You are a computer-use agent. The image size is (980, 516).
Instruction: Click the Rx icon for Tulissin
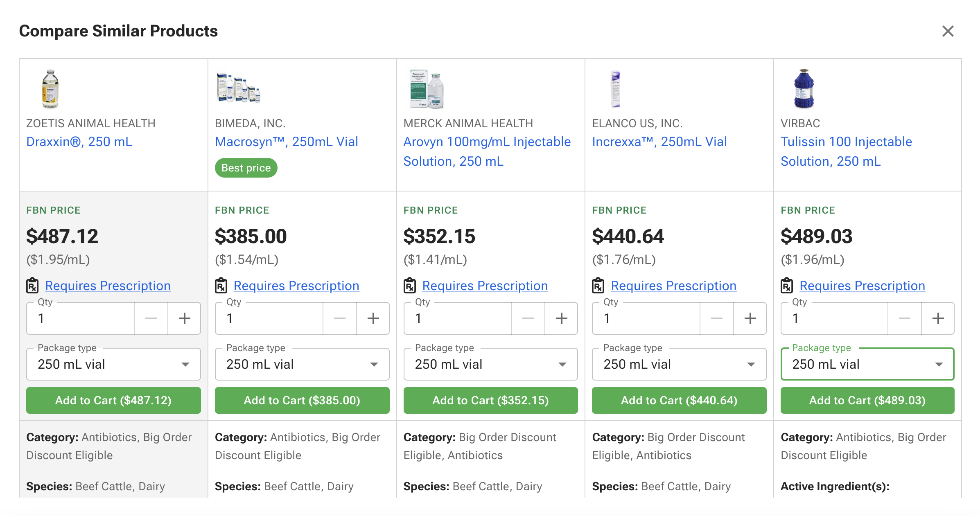point(787,286)
